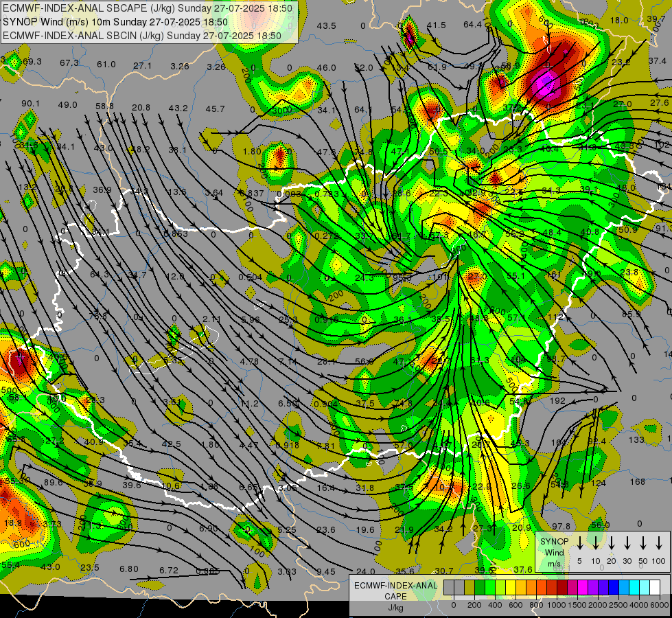
Task: Click the SBCAPE title line at top
Action: [x=148, y=8]
